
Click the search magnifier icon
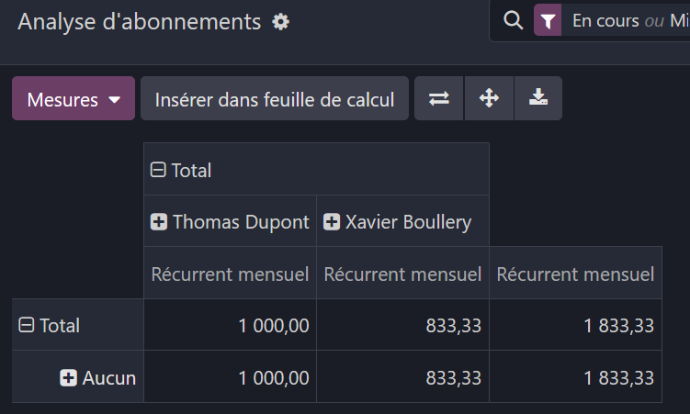(x=513, y=20)
